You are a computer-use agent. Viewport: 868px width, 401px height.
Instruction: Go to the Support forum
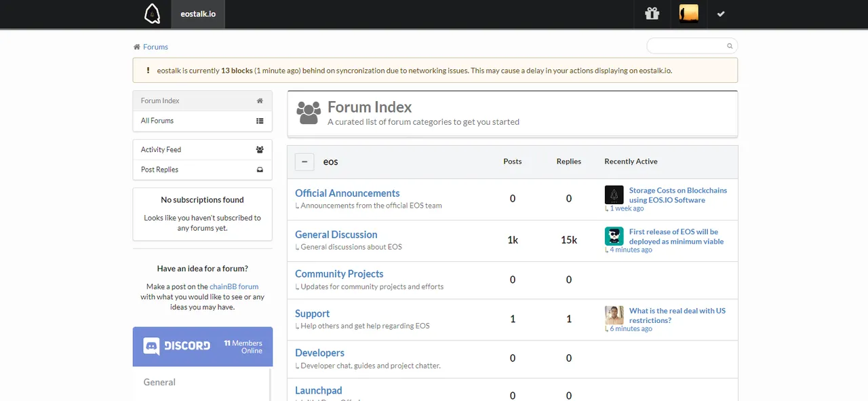click(x=312, y=313)
